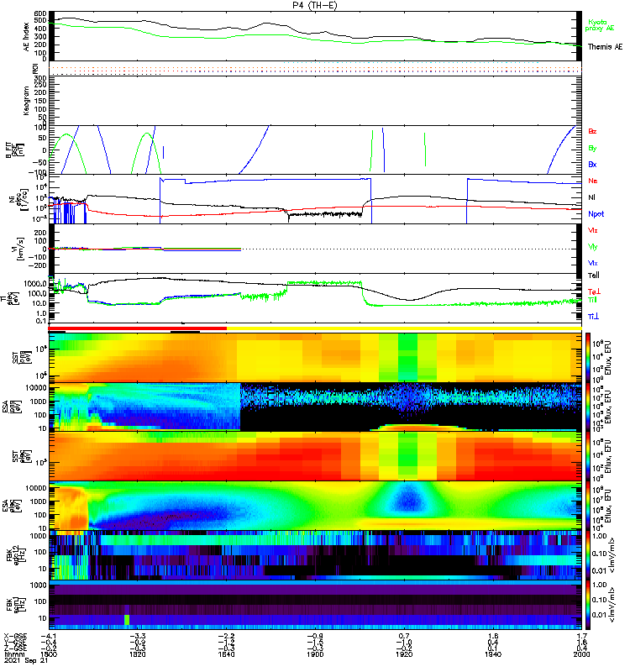Click the FBK scm1 [Hz] axis label
Screen dimensions: 630x672
16,605
